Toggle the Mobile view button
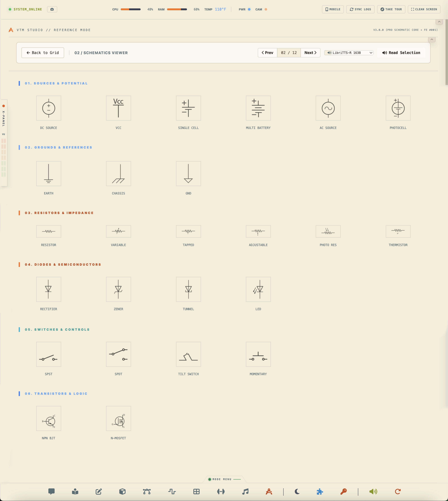 click(x=333, y=9)
